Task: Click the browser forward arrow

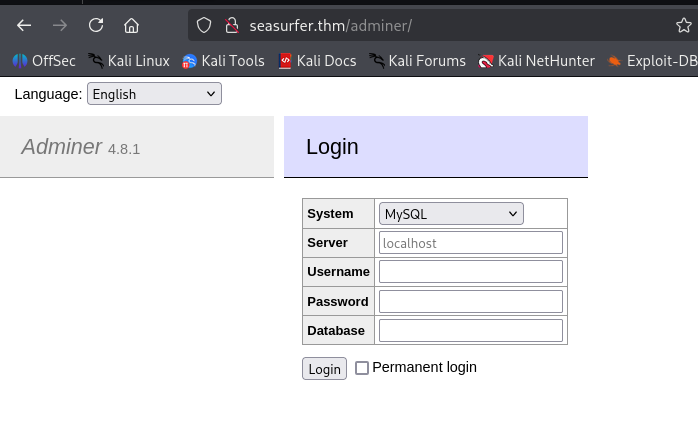Action: pos(60,25)
